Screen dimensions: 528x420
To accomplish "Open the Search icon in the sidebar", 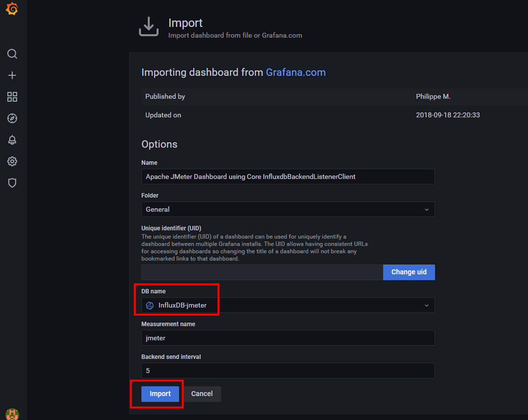I will pyautogui.click(x=12, y=54).
